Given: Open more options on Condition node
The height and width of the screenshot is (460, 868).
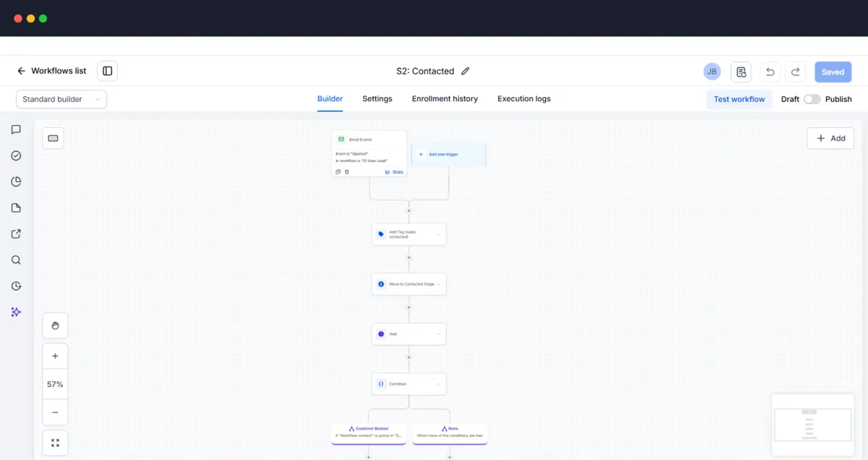Looking at the screenshot, I should tap(438, 384).
